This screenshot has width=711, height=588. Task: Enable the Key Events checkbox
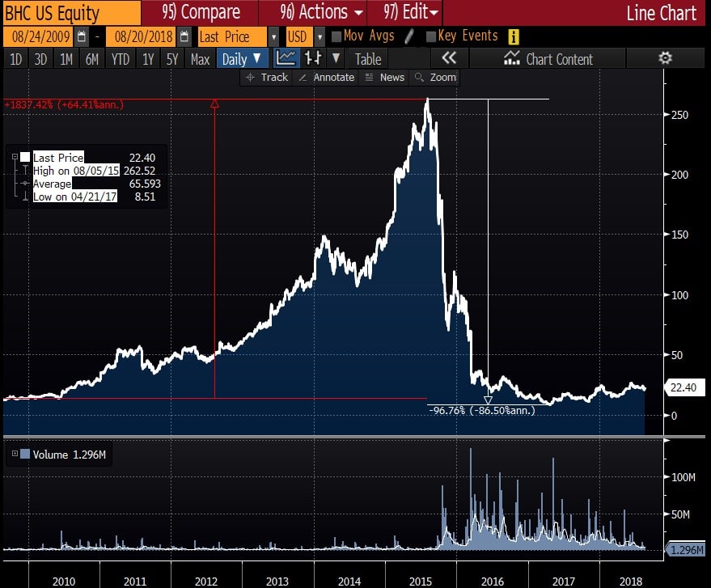click(430, 36)
